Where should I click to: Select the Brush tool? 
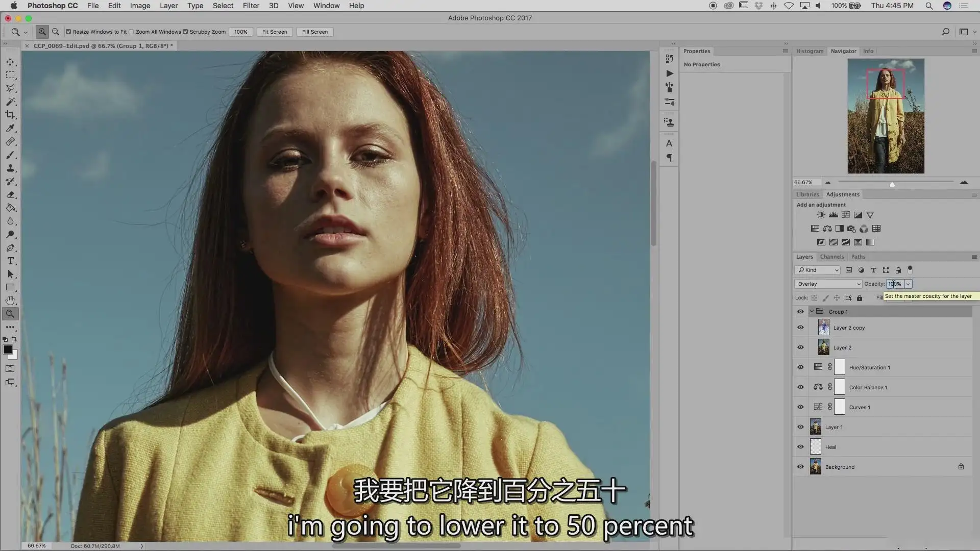click(x=10, y=155)
